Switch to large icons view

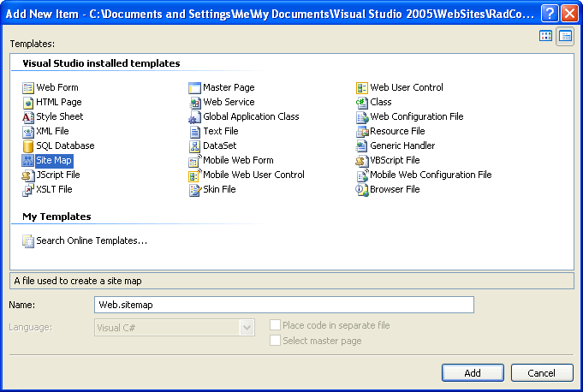(546, 36)
